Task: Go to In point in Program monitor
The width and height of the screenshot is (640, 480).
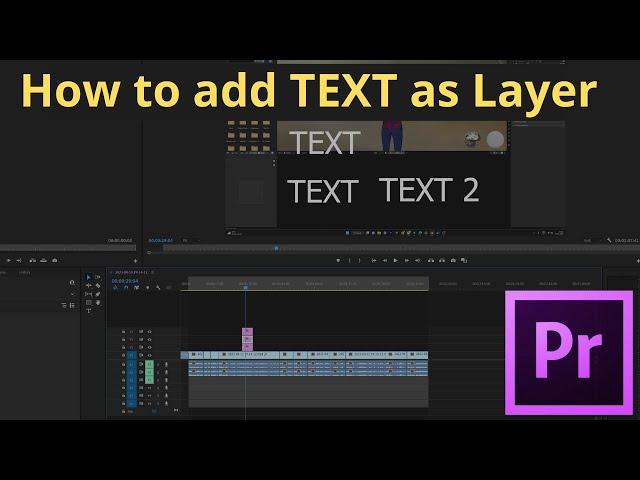Action: point(374,260)
